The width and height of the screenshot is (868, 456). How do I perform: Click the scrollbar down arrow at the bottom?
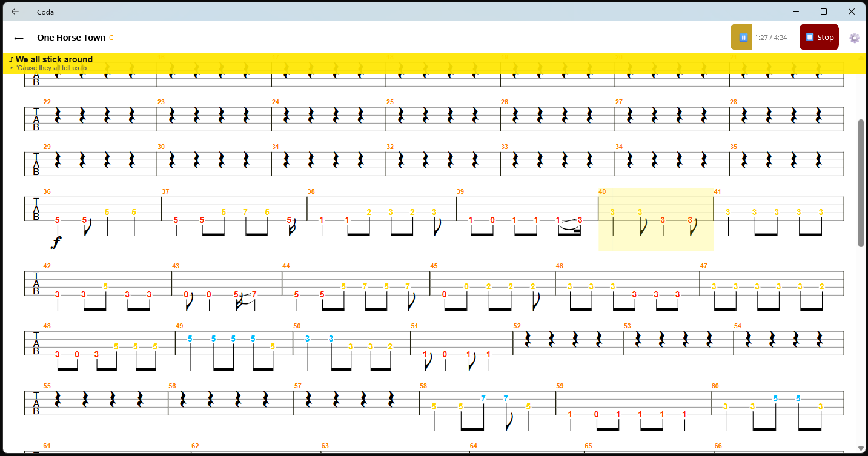click(861, 448)
